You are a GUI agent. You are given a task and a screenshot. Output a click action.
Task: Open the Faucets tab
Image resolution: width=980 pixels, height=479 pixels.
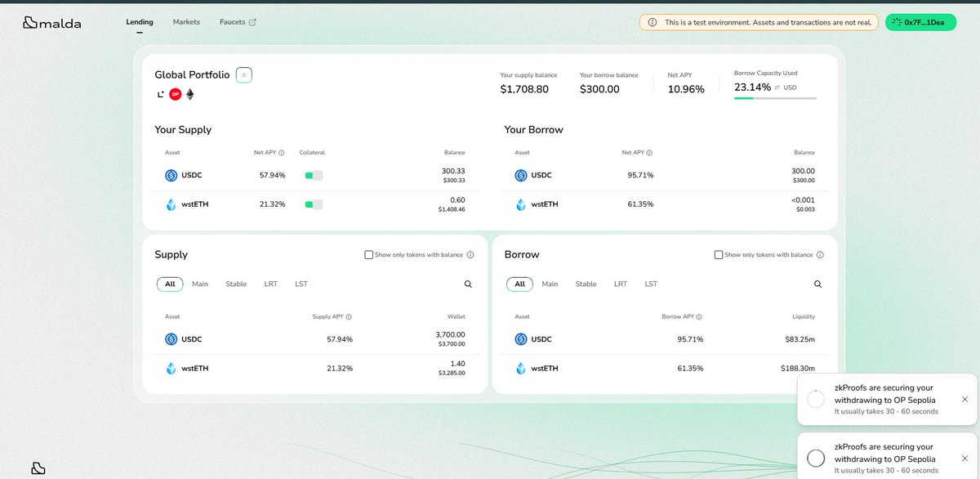coord(238,22)
